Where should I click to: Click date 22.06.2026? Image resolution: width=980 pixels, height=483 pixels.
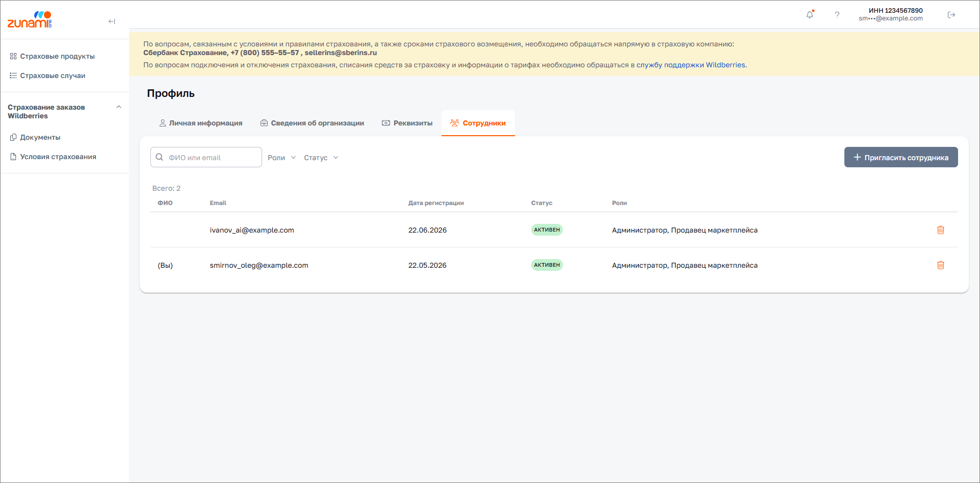[x=427, y=230]
